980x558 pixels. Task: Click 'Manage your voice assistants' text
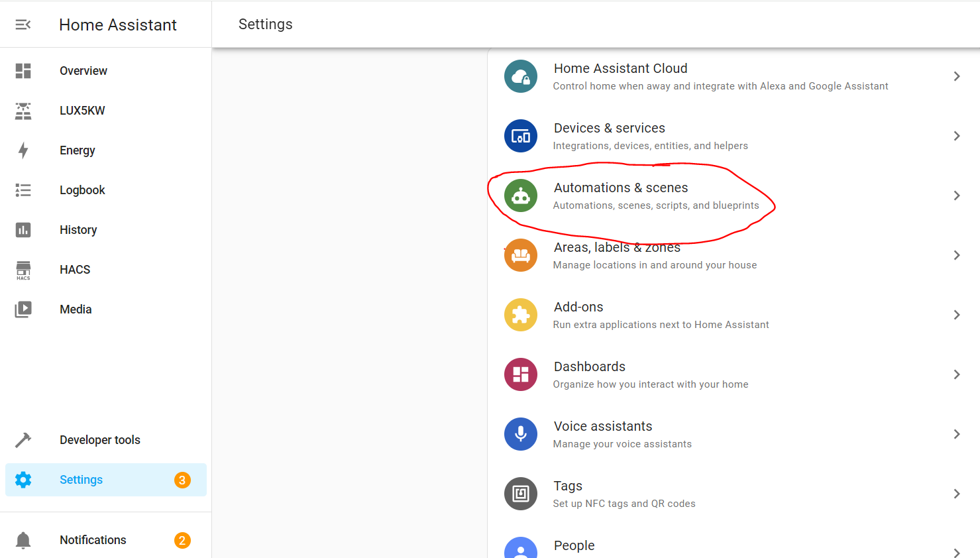(622, 444)
